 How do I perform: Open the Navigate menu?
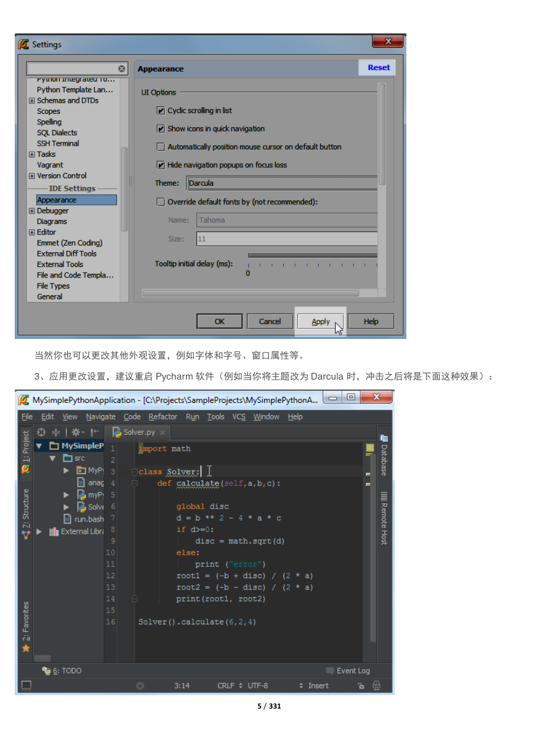click(101, 416)
